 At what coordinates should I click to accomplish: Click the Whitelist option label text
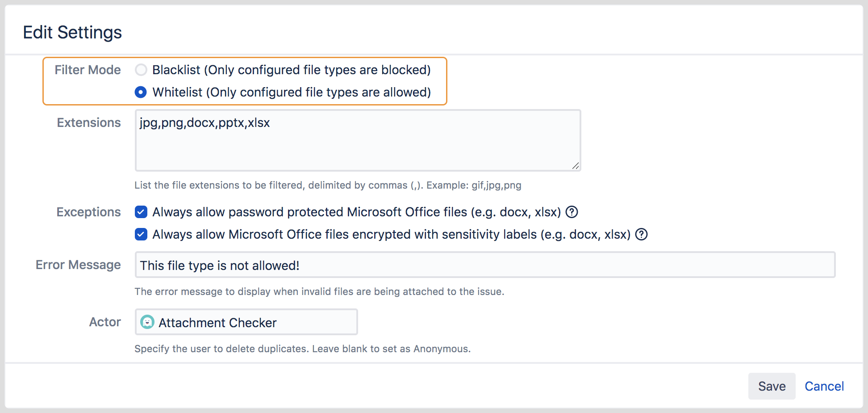click(291, 92)
